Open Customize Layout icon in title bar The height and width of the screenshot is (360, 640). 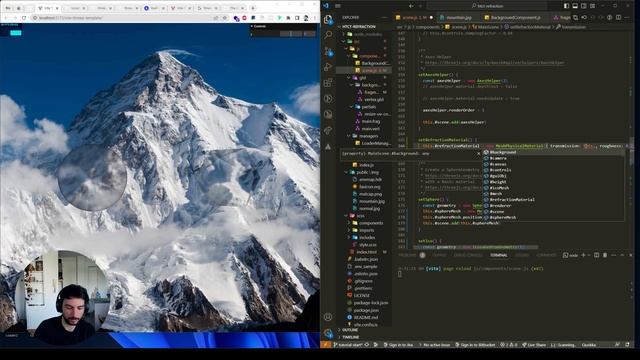point(592,6)
